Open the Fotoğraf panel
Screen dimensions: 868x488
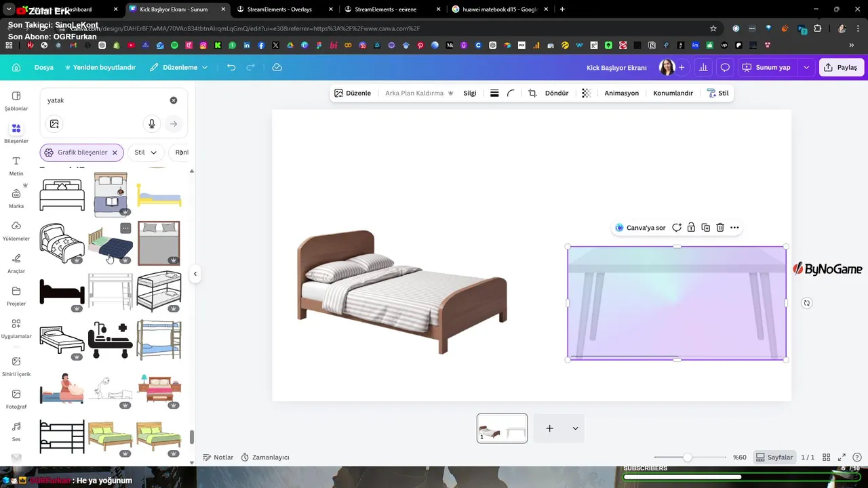[16, 399]
